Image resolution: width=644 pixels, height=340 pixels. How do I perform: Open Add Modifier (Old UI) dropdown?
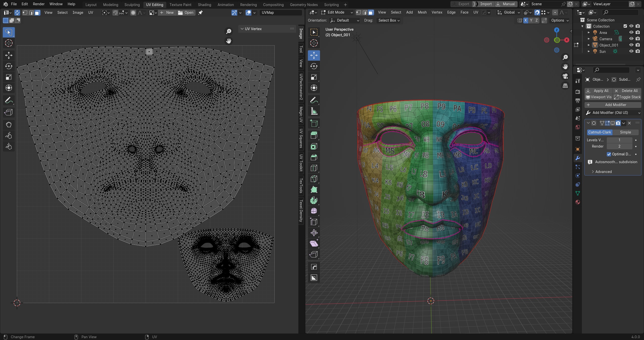click(613, 113)
